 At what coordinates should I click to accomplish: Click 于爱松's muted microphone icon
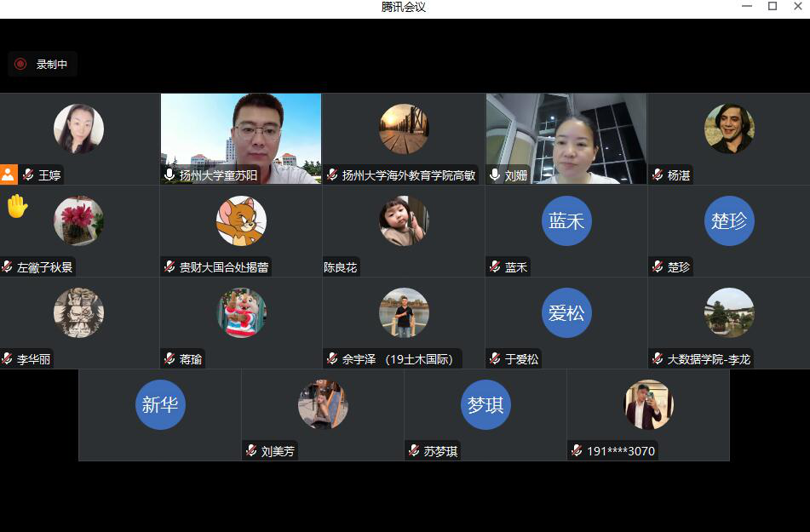pyautogui.click(x=494, y=358)
